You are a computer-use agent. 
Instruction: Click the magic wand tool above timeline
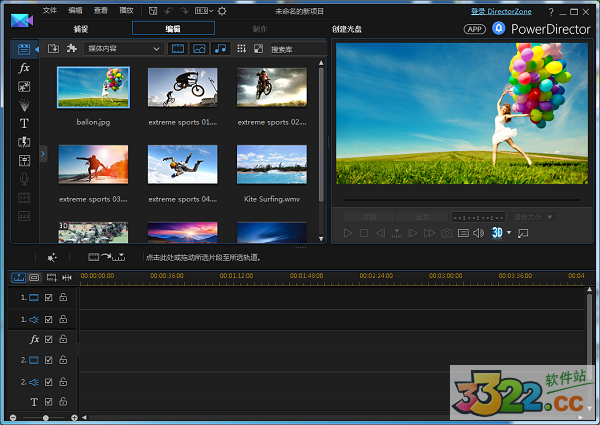point(52,258)
